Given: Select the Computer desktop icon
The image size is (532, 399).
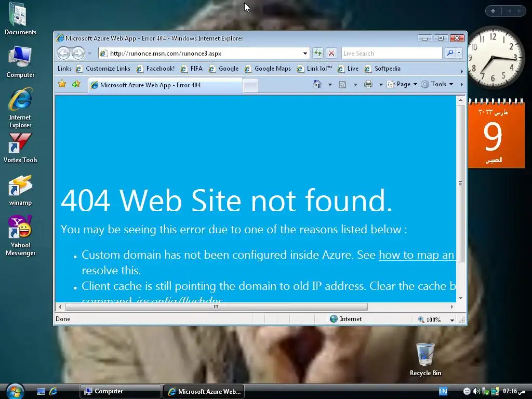Looking at the screenshot, I should click(20, 62).
